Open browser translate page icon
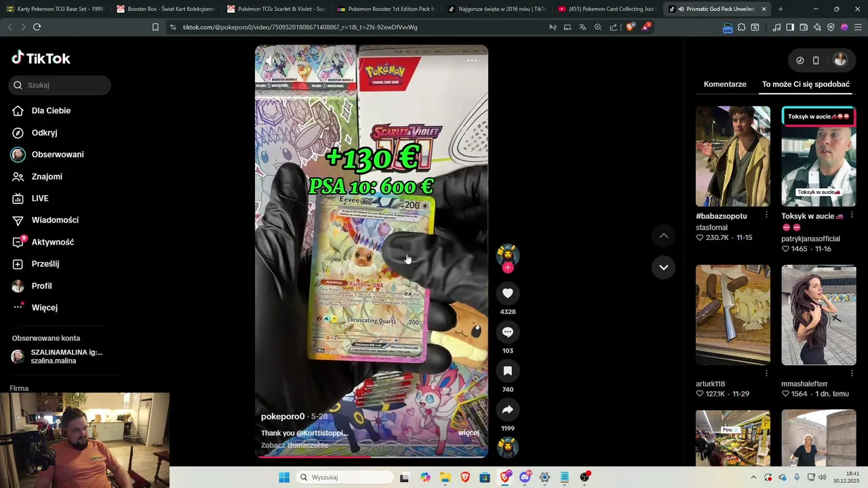 click(x=583, y=27)
